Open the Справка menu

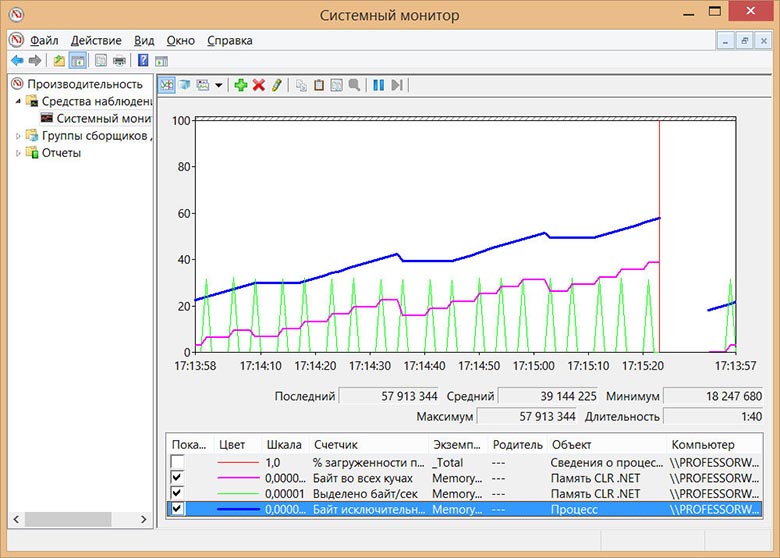point(229,40)
